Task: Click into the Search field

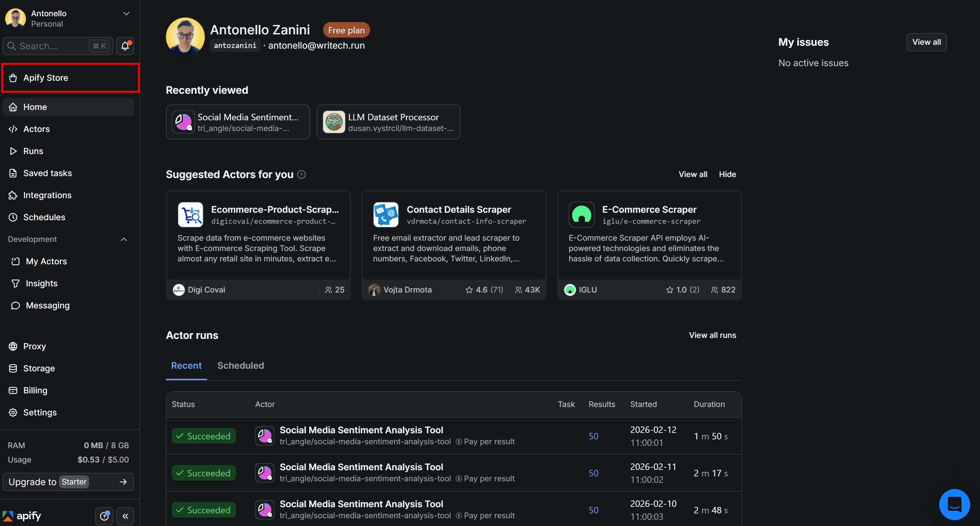Action: click(x=53, y=46)
